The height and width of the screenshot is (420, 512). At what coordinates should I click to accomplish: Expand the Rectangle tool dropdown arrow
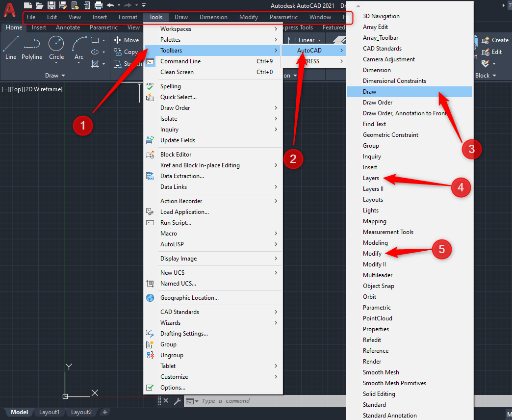tap(104, 41)
